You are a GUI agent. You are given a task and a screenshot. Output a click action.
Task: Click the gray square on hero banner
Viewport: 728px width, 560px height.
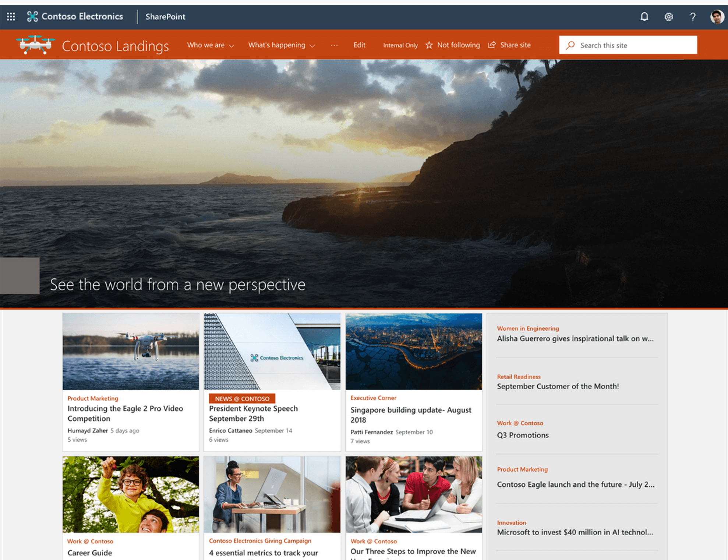click(20, 275)
